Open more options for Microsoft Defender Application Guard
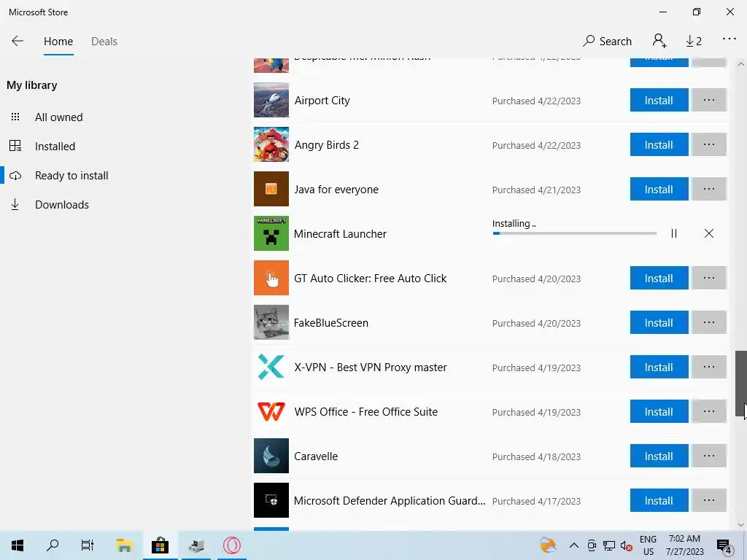Image resolution: width=747 pixels, height=560 pixels. click(x=709, y=500)
